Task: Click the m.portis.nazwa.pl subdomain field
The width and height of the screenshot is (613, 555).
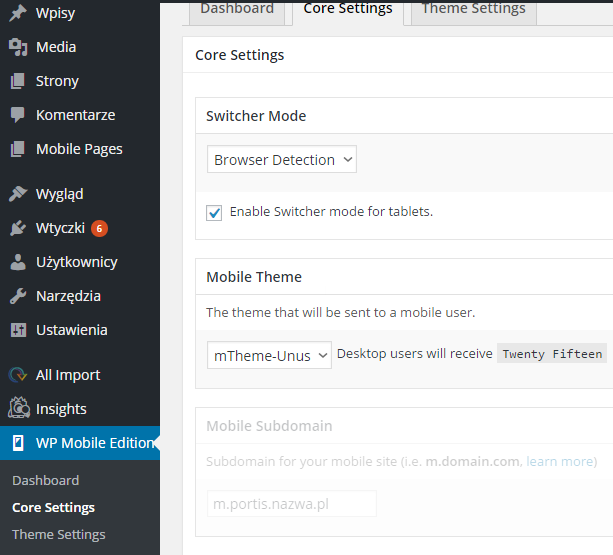Action: [x=292, y=504]
